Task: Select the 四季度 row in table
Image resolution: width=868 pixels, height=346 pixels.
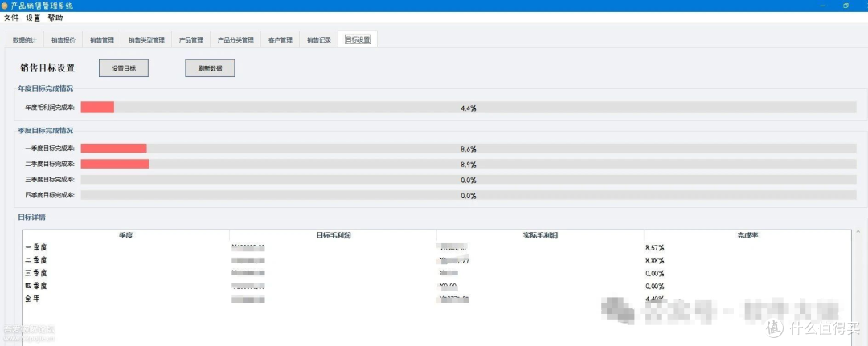Action: (436, 286)
